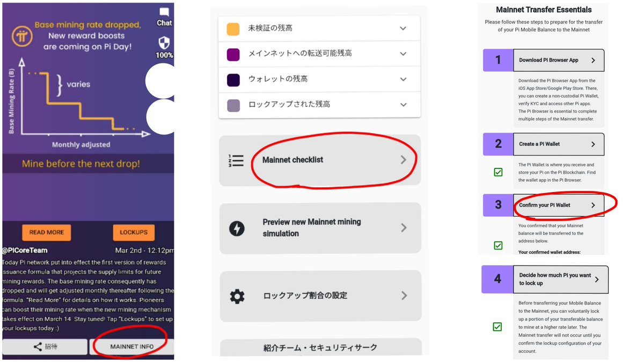Expand the ウォレットの残高 row
Viewport: 644px width, 362px height.
319,79
